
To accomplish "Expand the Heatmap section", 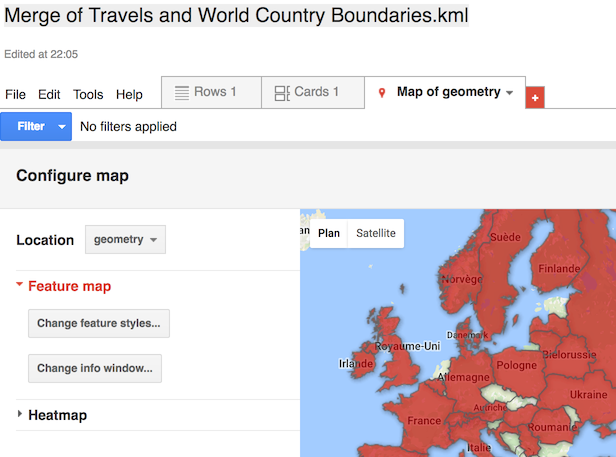I will click(x=20, y=415).
